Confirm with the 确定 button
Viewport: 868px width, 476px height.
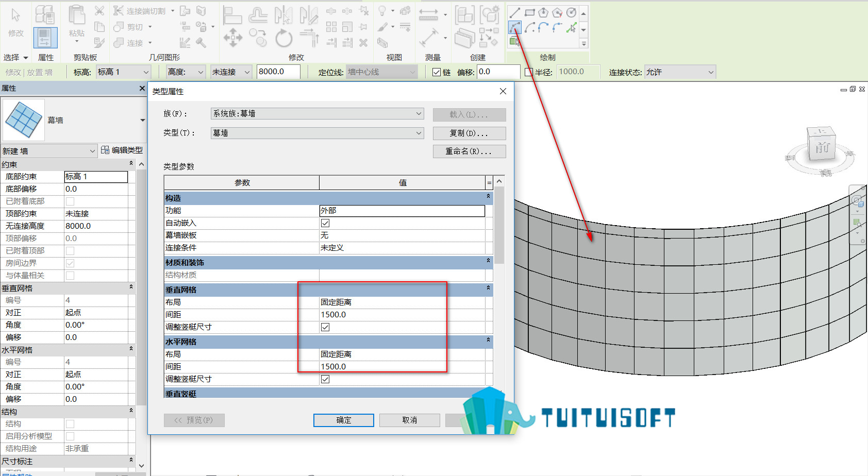coord(344,420)
